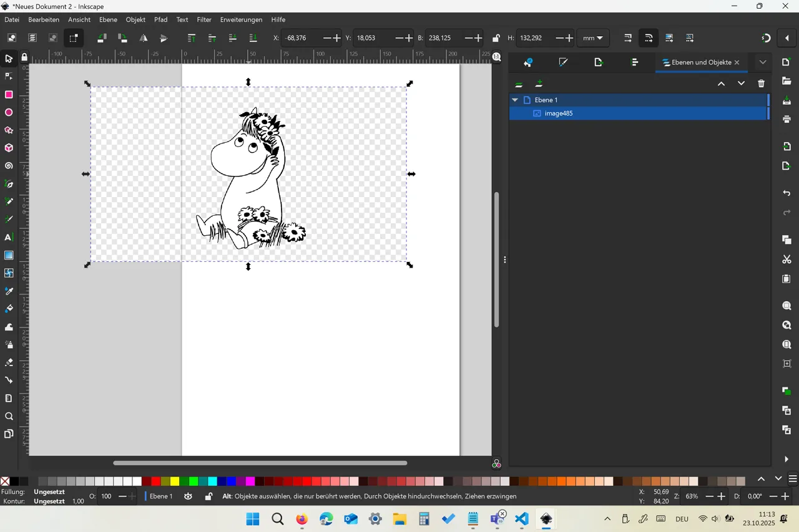The height and width of the screenshot is (532, 799).
Task: Pick the Ellipse tool
Action: 9,113
